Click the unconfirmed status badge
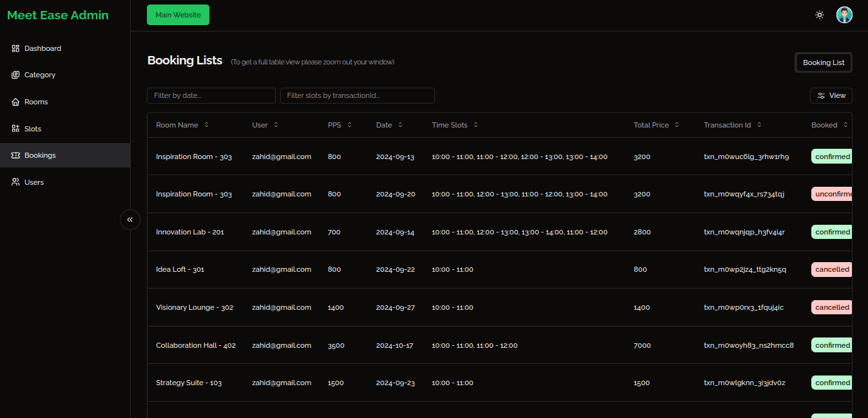The width and height of the screenshot is (868, 418). click(832, 194)
